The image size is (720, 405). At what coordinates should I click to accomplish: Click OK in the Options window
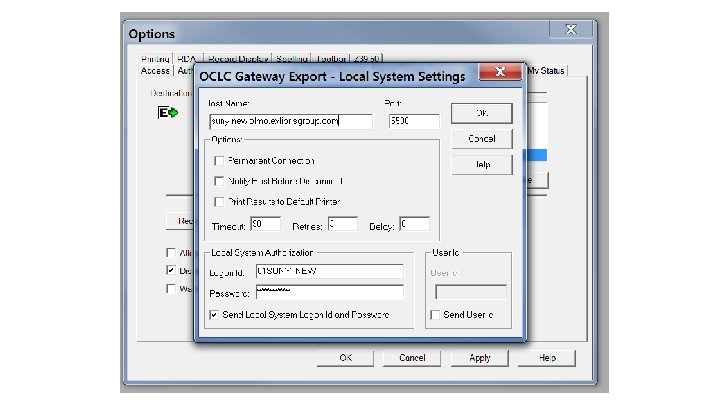click(x=345, y=358)
